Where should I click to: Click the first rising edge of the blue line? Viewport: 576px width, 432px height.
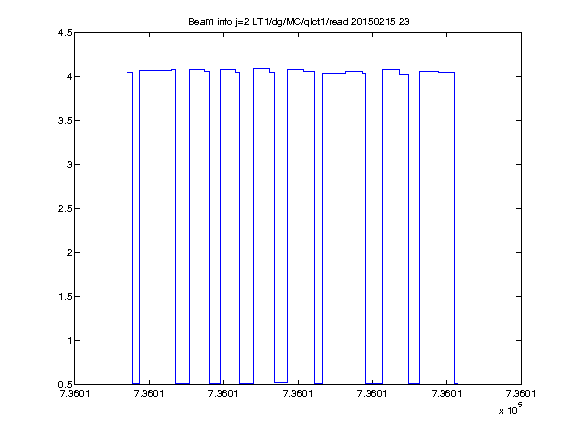tap(140, 227)
